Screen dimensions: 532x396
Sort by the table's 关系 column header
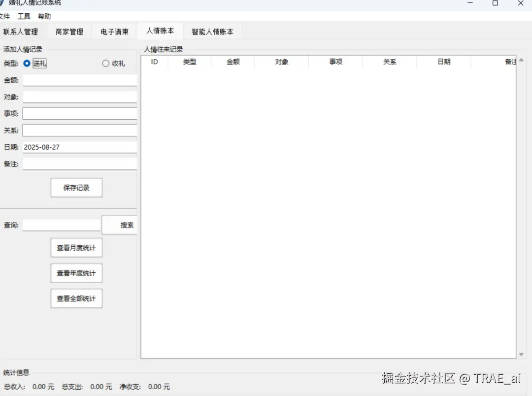tap(390, 62)
